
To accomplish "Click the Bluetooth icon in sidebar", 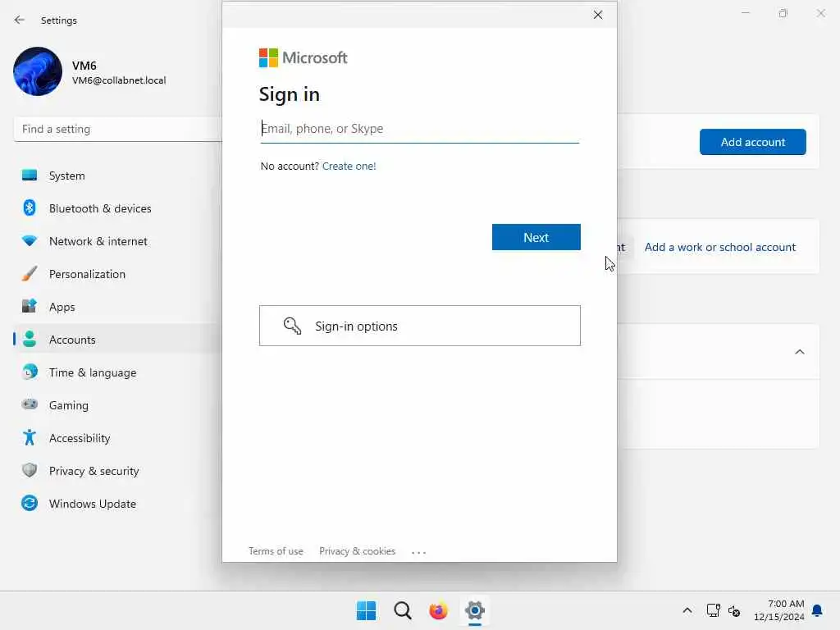I will coord(30,208).
